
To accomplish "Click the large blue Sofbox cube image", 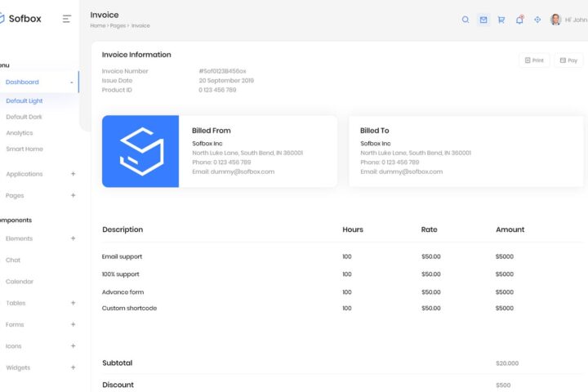I will (x=140, y=151).
